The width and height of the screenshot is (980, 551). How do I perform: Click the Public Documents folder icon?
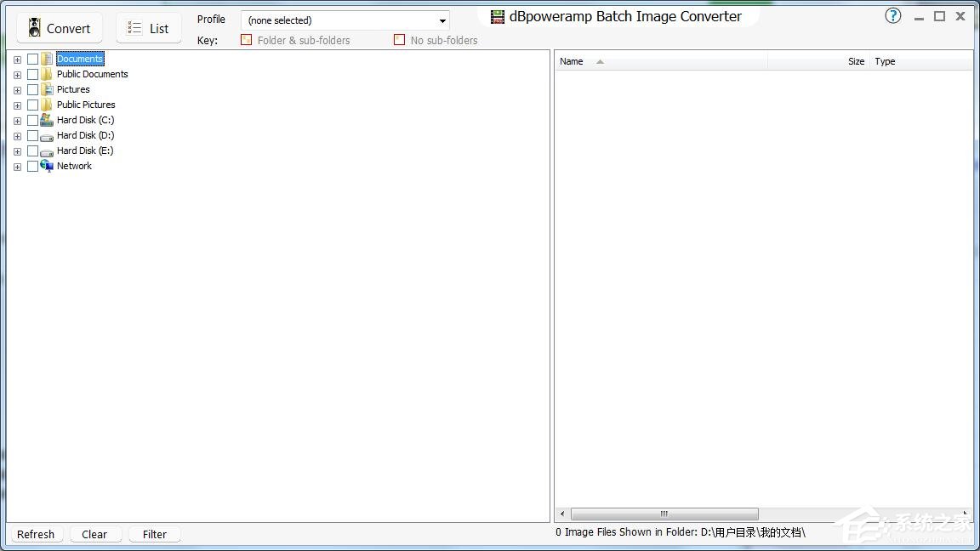point(47,74)
